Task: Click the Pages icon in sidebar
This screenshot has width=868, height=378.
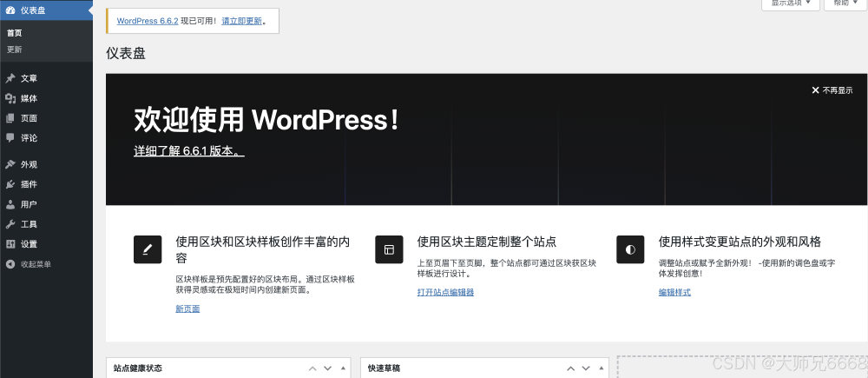Action: click(10, 118)
